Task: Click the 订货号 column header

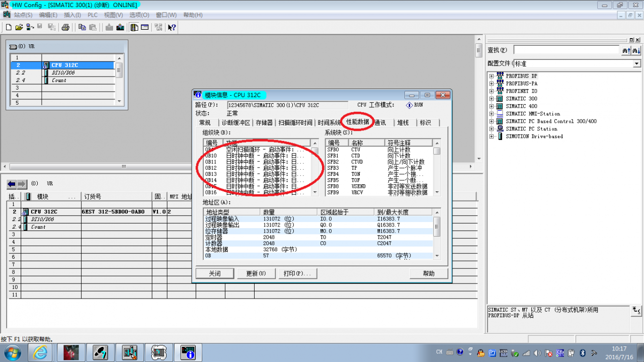Action: tap(116, 196)
